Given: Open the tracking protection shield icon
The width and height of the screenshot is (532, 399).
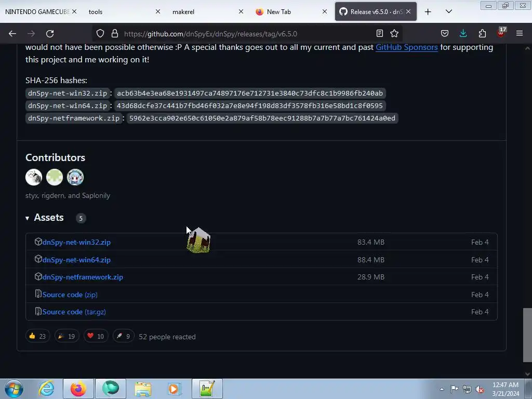Looking at the screenshot, I should [100, 34].
